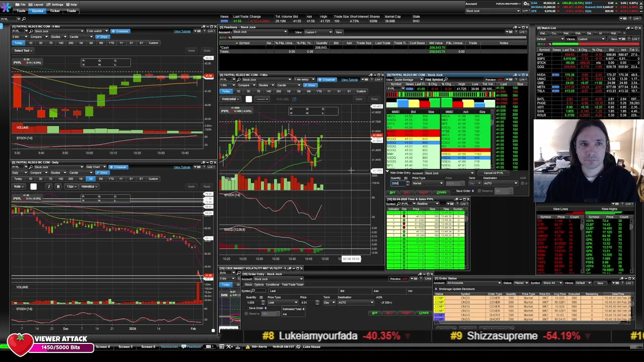Click green BUY button in montage order entry

(392, 193)
